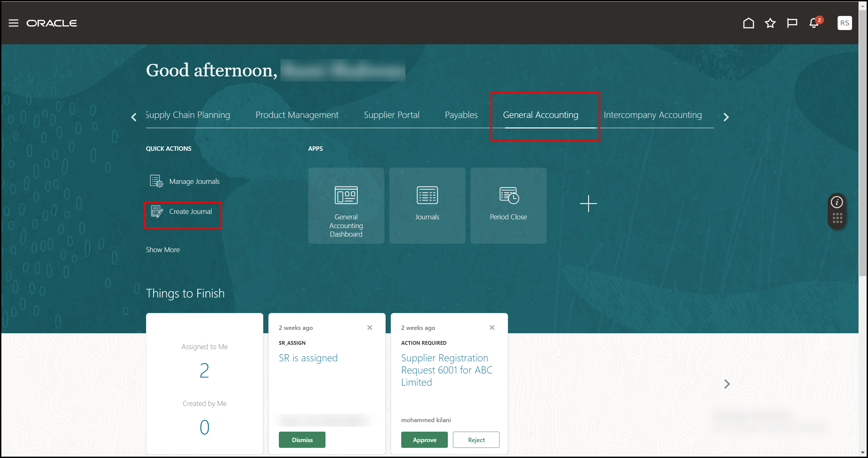Switch to the Supplier Portal tab
The width and height of the screenshot is (868, 458).
391,115
